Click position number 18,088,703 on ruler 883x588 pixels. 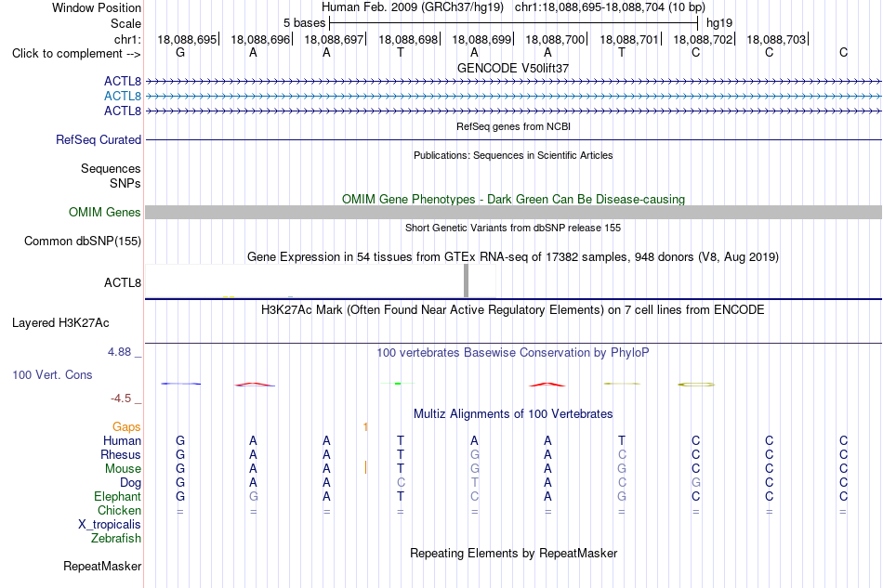coord(776,39)
